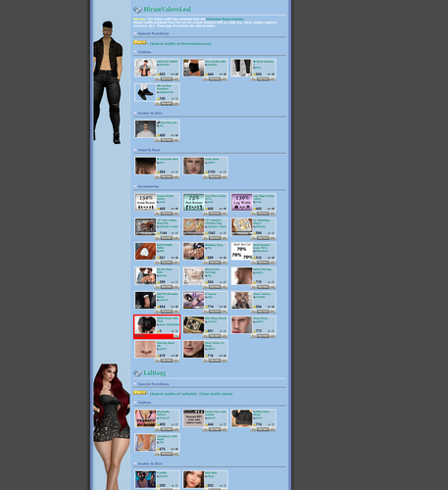Collapse Lalita95's Clothes section
This screenshot has width=448, height=490.
(135, 403)
